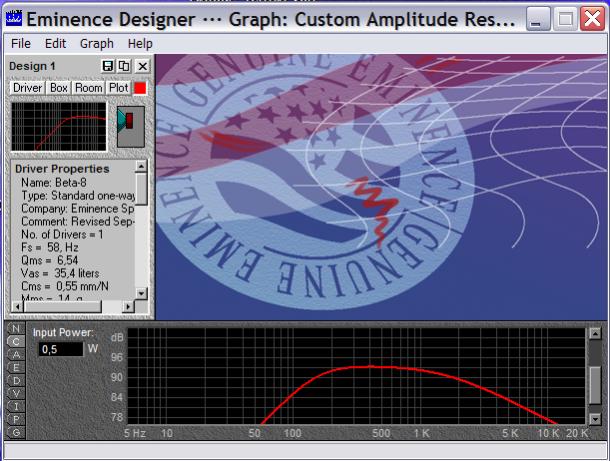The image size is (610, 461).
Task: Select the 'Type: Standard one-way' line
Action: pyautogui.click(x=78, y=195)
